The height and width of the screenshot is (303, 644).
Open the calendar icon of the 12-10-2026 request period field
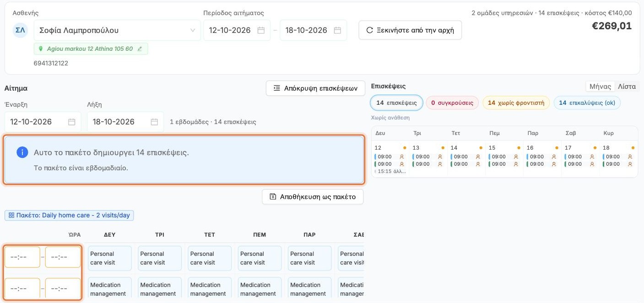click(x=261, y=30)
